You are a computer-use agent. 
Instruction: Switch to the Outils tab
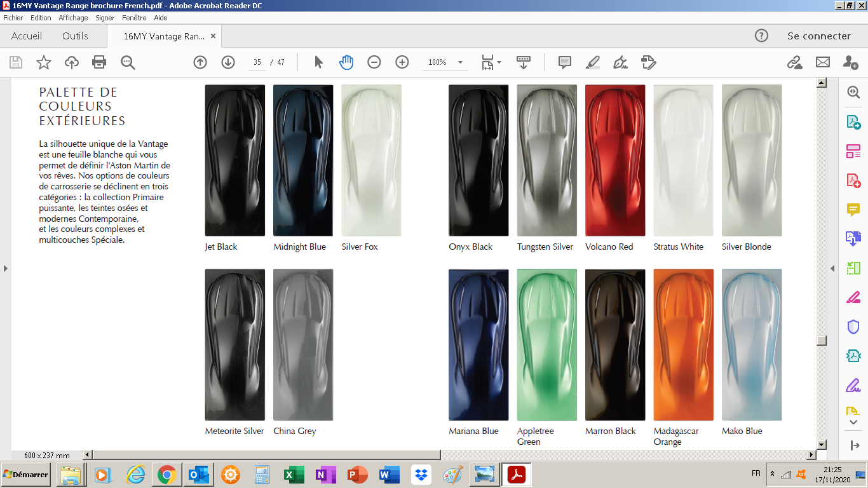[75, 36]
